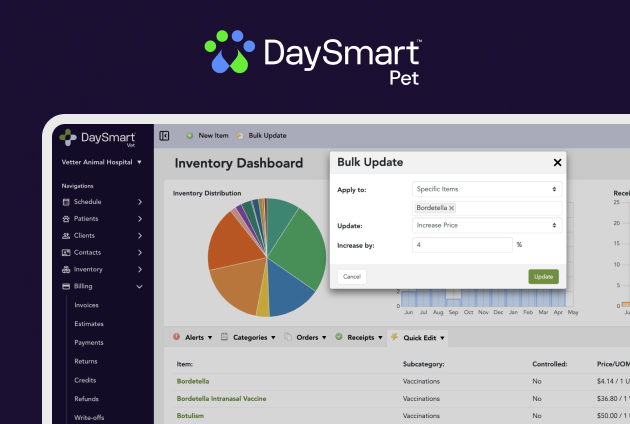Open Write-offs under Billing
The image size is (630, 424).
coord(89,417)
